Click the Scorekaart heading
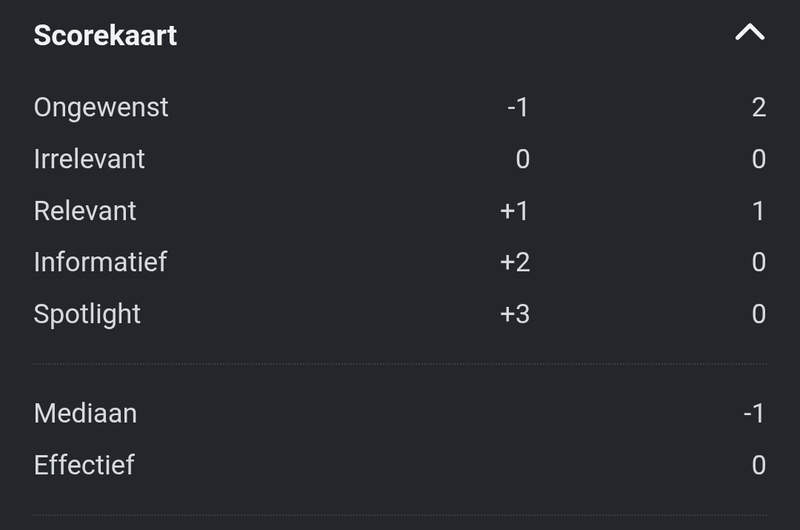This screenshot has width=800, height=530. pyautogui.click(x=105, y=35)
